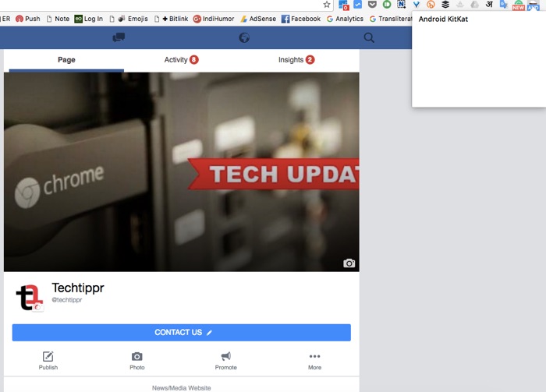
Task: Open the Bitly extension icon in toolbar
Action: point(431,5)
